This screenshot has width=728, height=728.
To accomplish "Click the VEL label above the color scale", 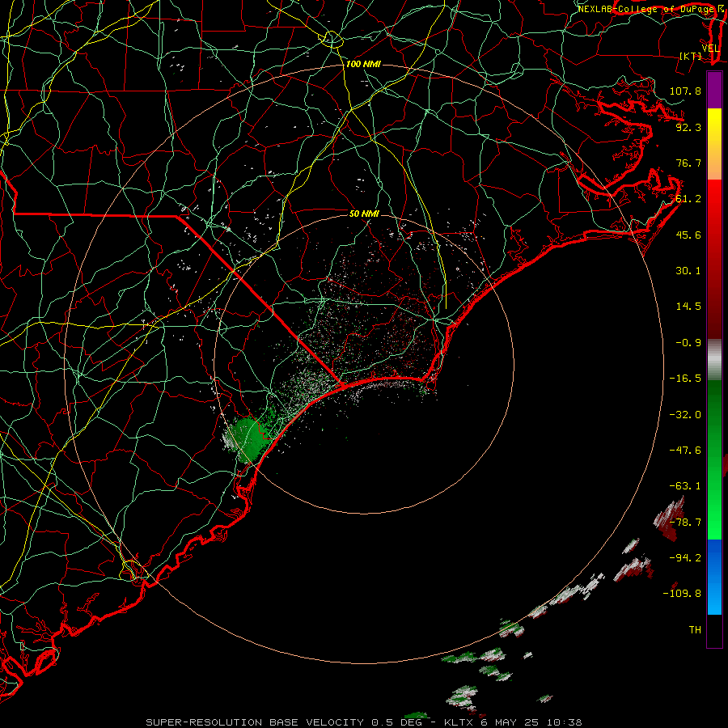I will (x=710, y=49).
